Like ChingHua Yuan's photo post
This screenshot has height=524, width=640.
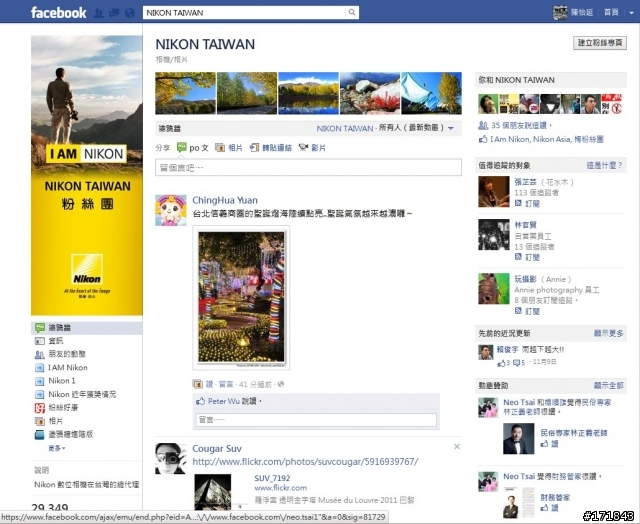pos(209,384)
